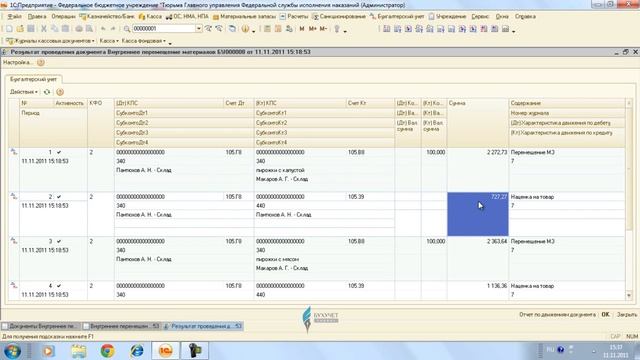Click the Настройка button

[x=18, y=62]
